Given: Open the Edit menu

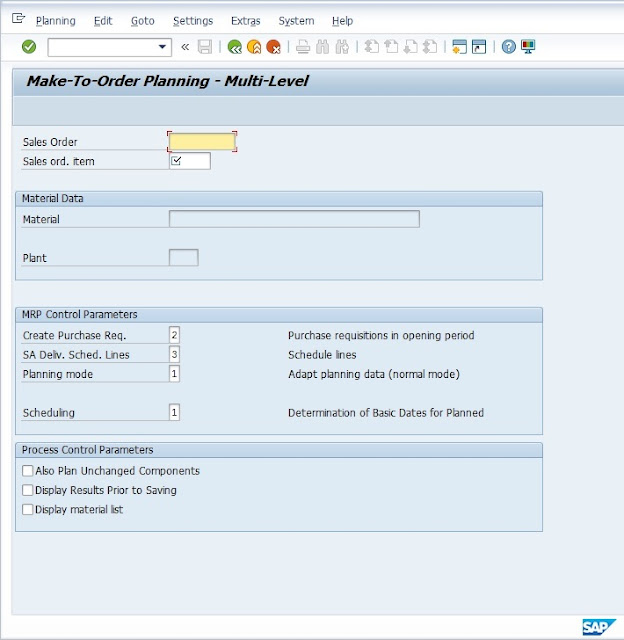Looking at the screenshot, I should [103, 21].
